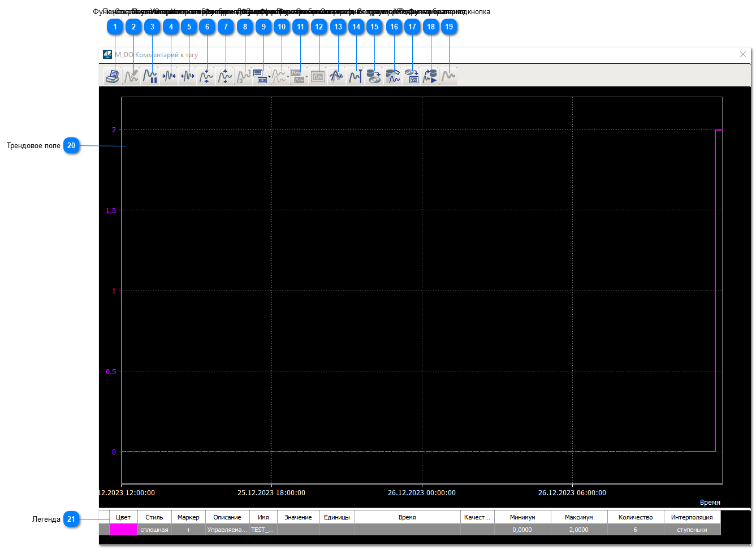The height and width of the screenshot is (550, 756).
Task: Click the 'Минимум' legend column header
Action: tap(522, 517)
